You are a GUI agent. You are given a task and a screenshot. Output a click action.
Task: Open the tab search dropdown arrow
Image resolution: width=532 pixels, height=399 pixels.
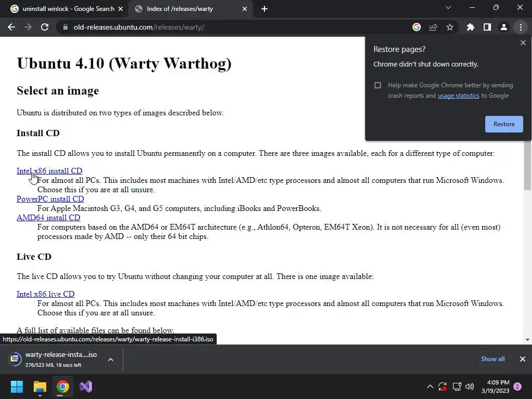[x=448, y=7]
